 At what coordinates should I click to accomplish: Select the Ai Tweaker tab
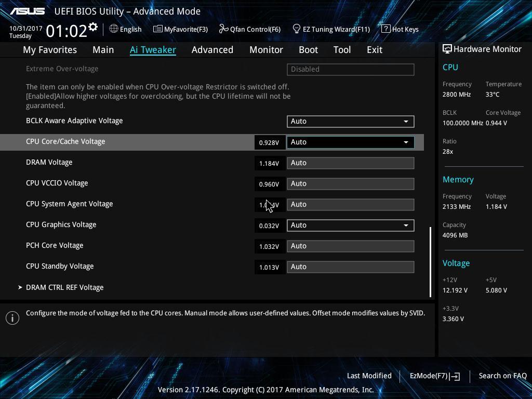click(x=153, y=50)
